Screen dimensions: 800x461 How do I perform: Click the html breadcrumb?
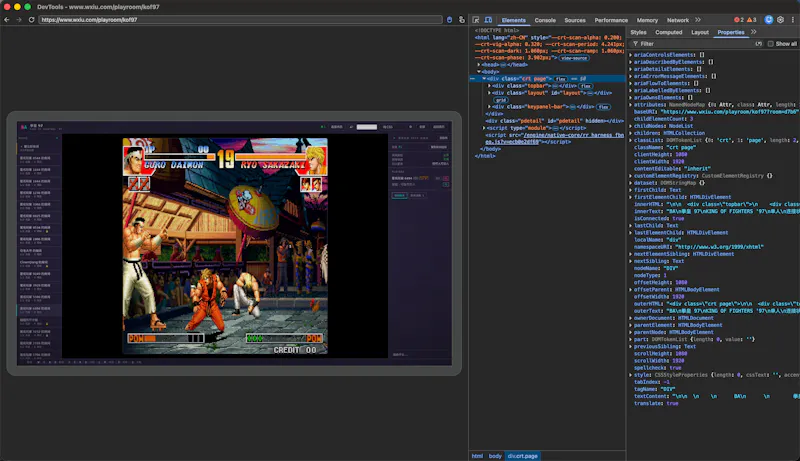click(x=477, y=456)
